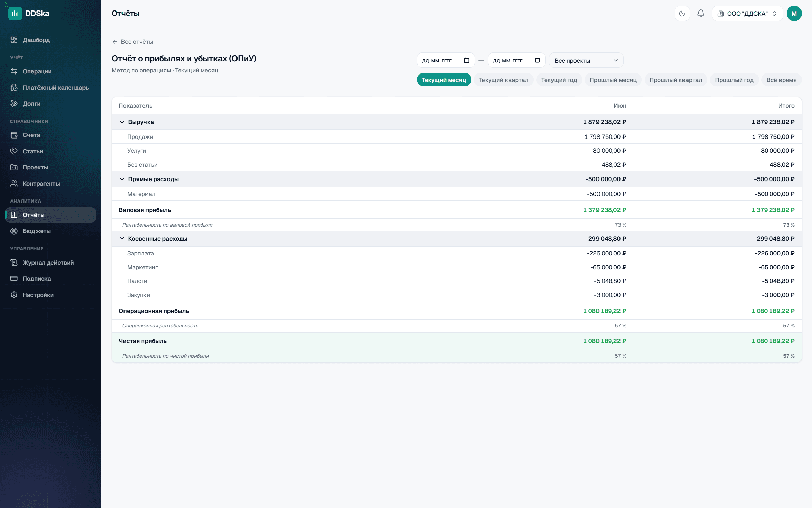This screenshot has height=508, width=812.
Task: Select Всё время period
Action: click(x=781, y=80)
